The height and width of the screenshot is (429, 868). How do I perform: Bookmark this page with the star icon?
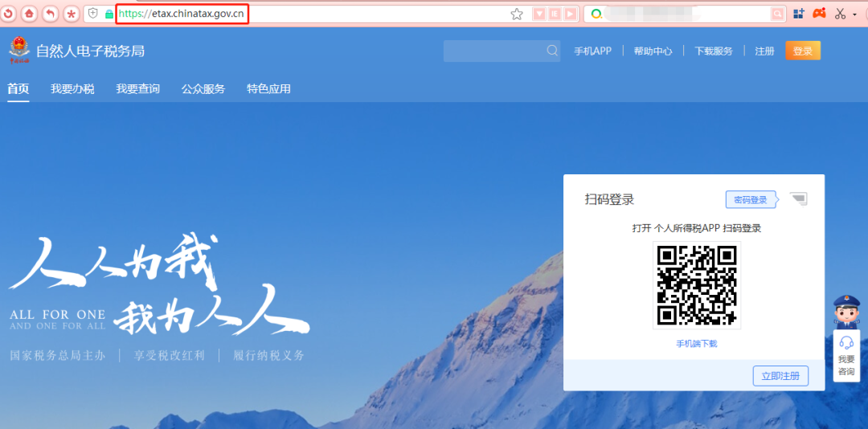517,14
